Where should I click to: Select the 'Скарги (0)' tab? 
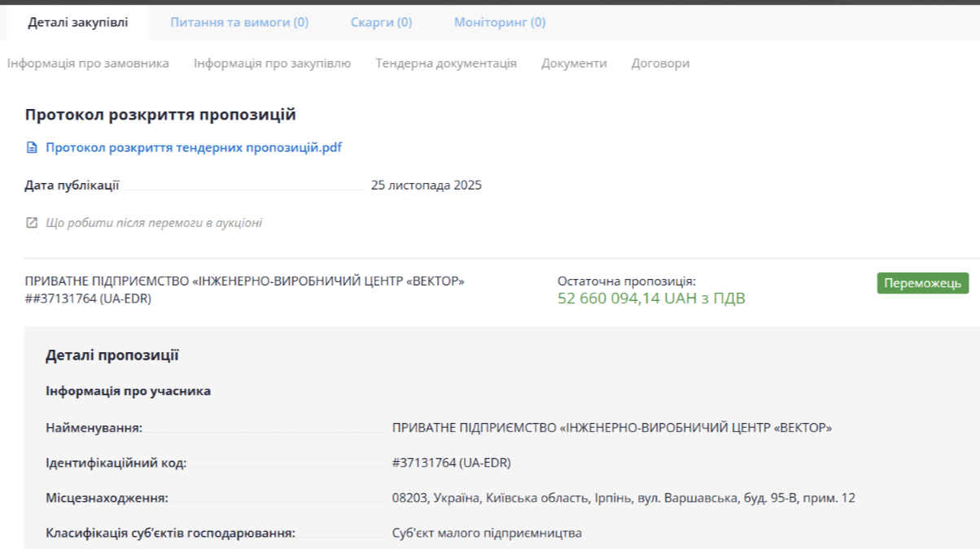[x=381, y=23]
